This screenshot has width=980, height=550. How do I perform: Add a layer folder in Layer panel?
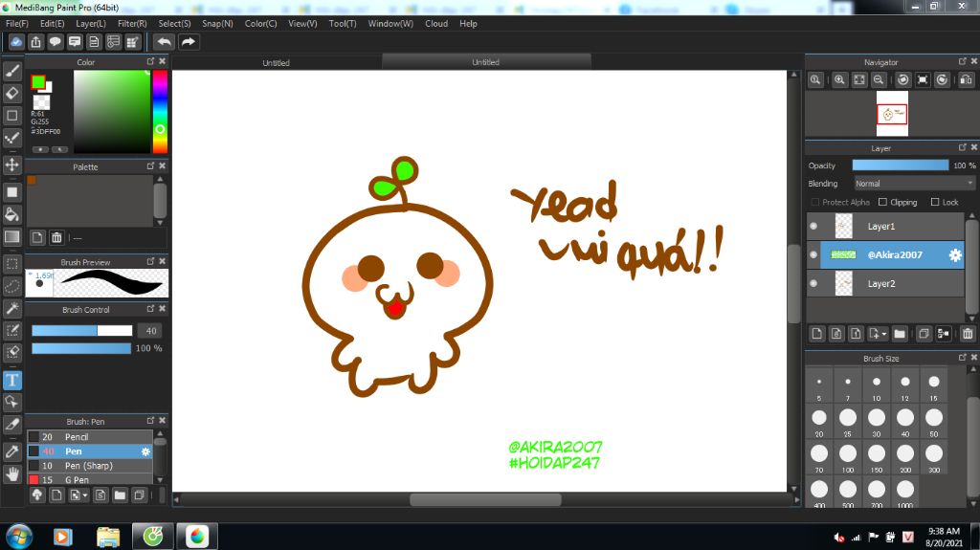(900, 334)
